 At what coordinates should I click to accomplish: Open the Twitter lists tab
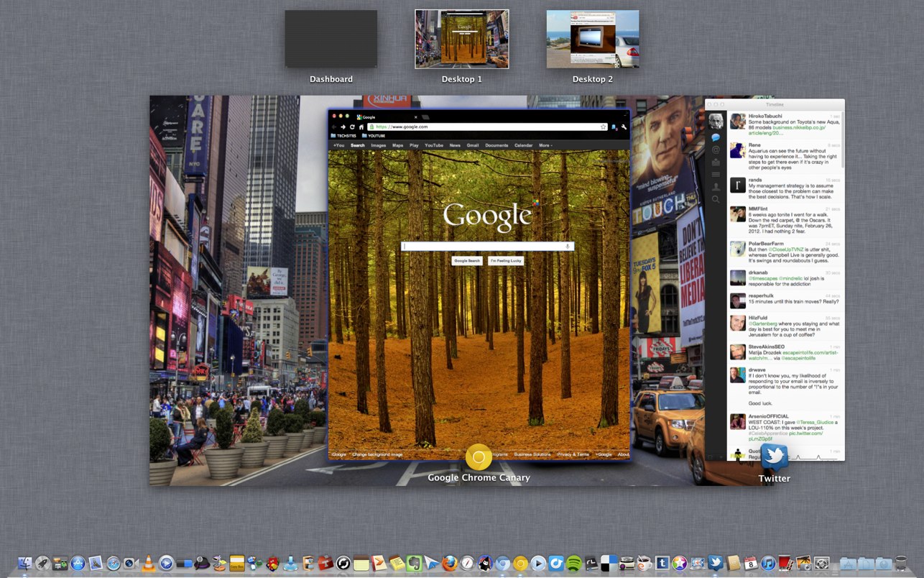point(716,175)
